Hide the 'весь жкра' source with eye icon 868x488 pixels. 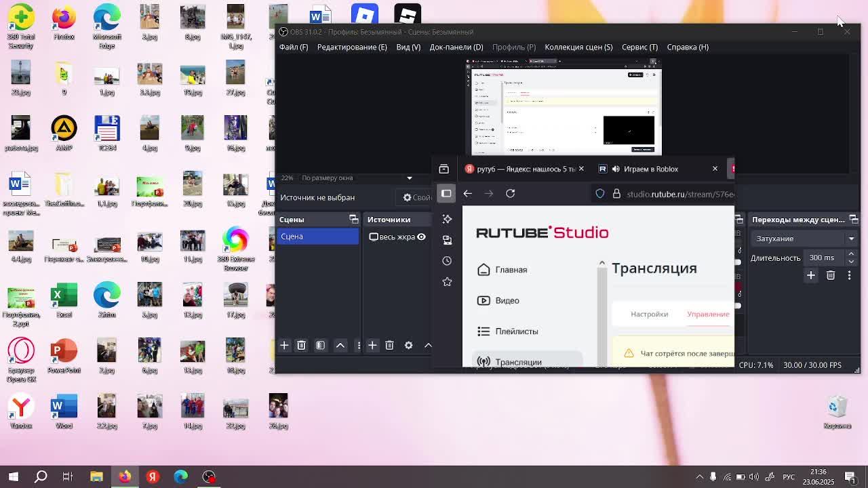421,237
